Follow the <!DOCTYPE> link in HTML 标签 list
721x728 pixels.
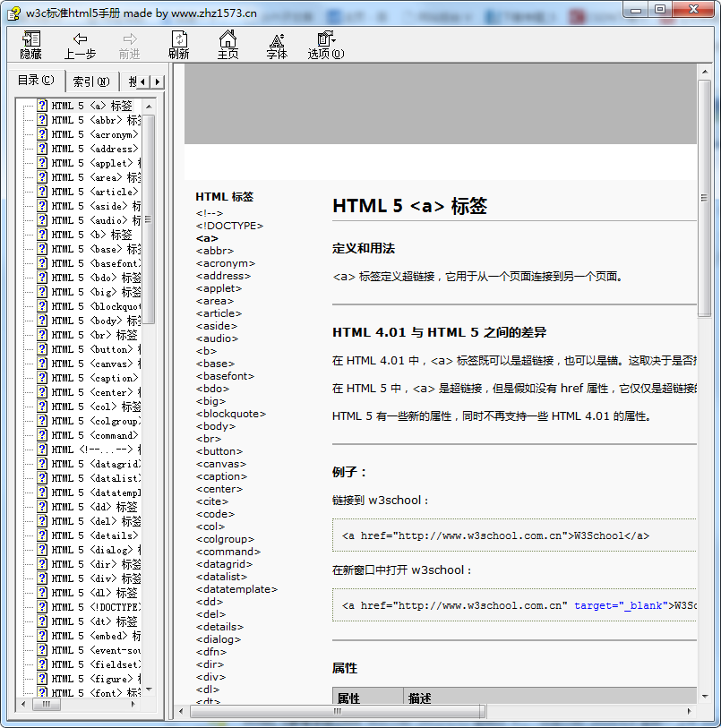[229, 226]
